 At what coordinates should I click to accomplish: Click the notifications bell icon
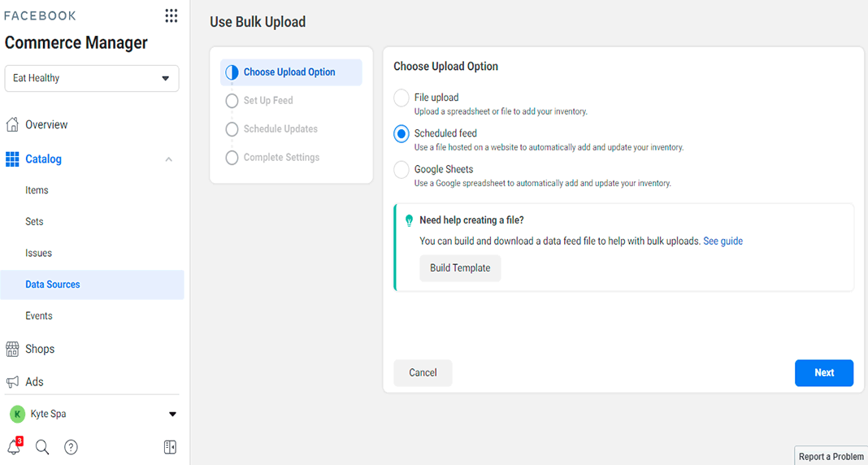pyautogui.click(x=14, y=447)
